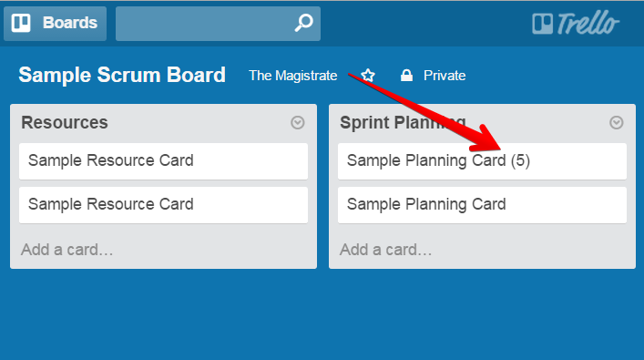Image resolution: width=644 pixels, height=360 pixels.
Task: Open the Sprint Planning list actions menu
Action: (616, 122)
